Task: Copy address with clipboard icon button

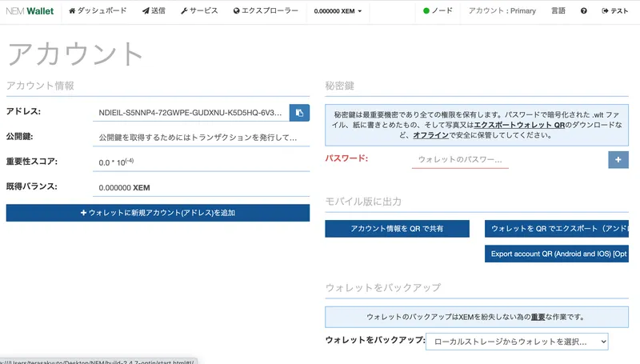Action: [x=299, y=113]
